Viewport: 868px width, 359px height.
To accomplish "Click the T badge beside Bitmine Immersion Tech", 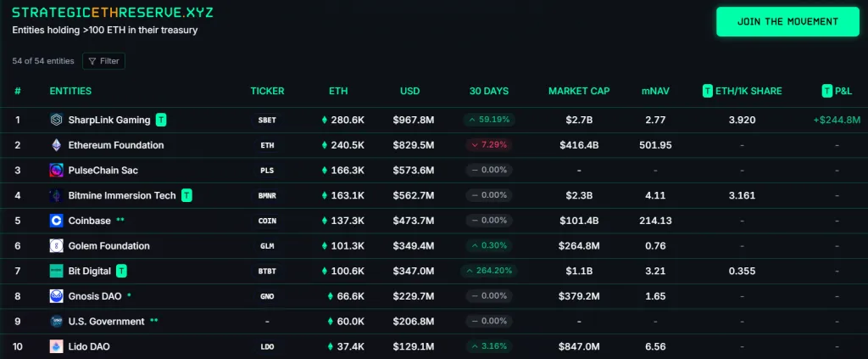I will tap(187, 195).
